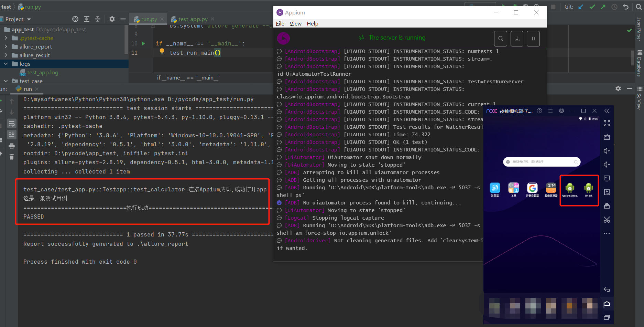Open Project panel settings gear
644x327 pixels.
(112, 19)
